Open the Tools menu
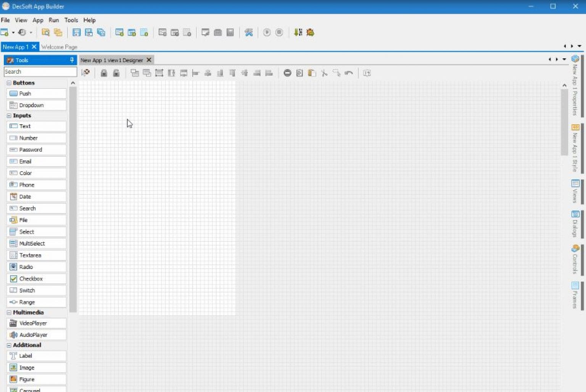This screenshot has width=586, height=392. pos(71,20)
